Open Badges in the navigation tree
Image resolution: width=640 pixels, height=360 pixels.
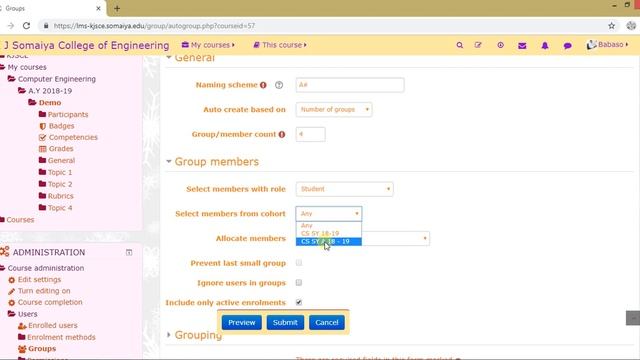point(62,126)
